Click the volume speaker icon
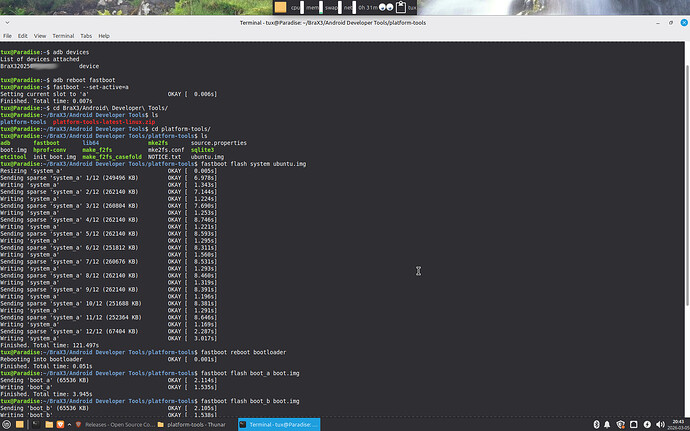Viewport: 690px width, 431px height. click(660, 424)
